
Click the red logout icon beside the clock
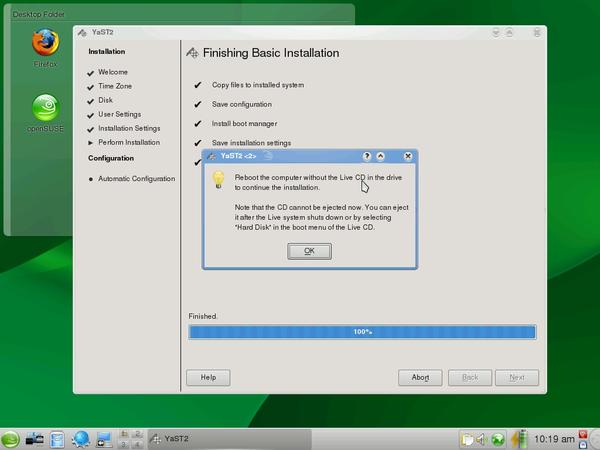click(583, 434)
